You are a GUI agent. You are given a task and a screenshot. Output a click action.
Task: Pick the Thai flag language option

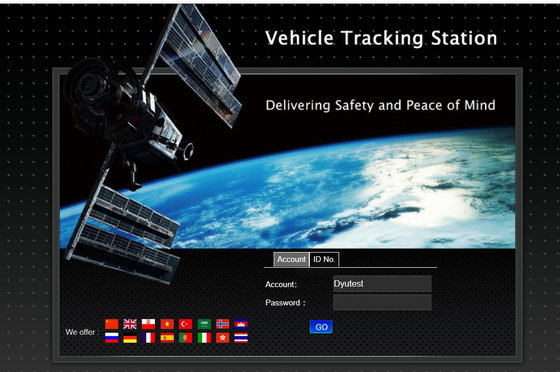point(241,338)
